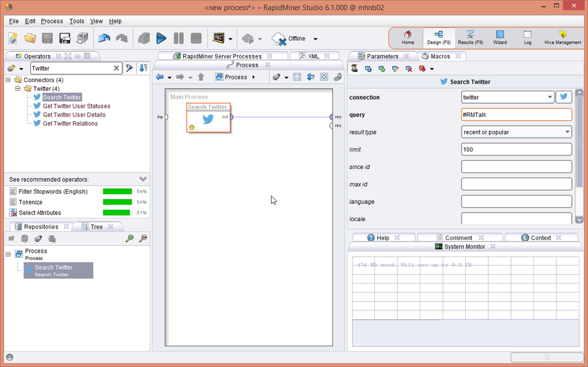Click the sort operators icon with down arrow
This screenshot has width=588, height=367.
click(x=143, y=68)
